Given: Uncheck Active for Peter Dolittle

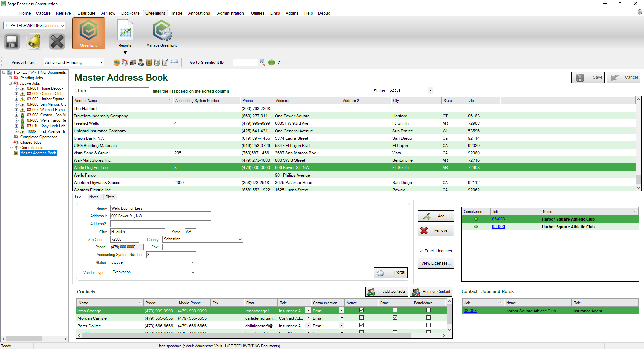Looking at the screenshot, I should 361,325.
